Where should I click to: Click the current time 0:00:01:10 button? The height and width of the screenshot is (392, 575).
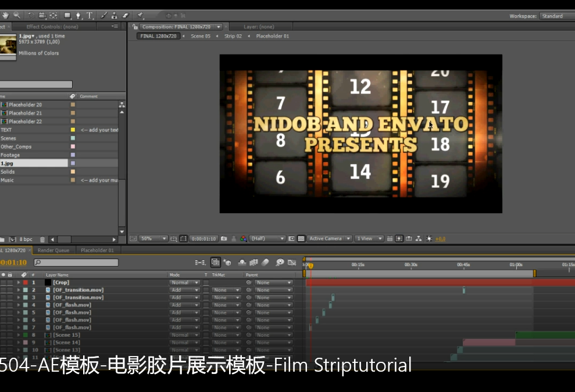click(203, 239)
